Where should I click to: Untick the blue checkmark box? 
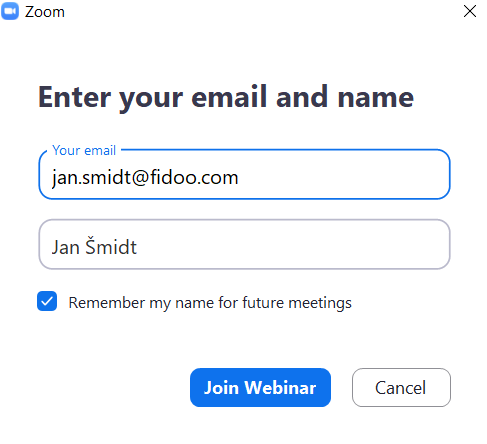pyautogui.click(x=47, y=301)
